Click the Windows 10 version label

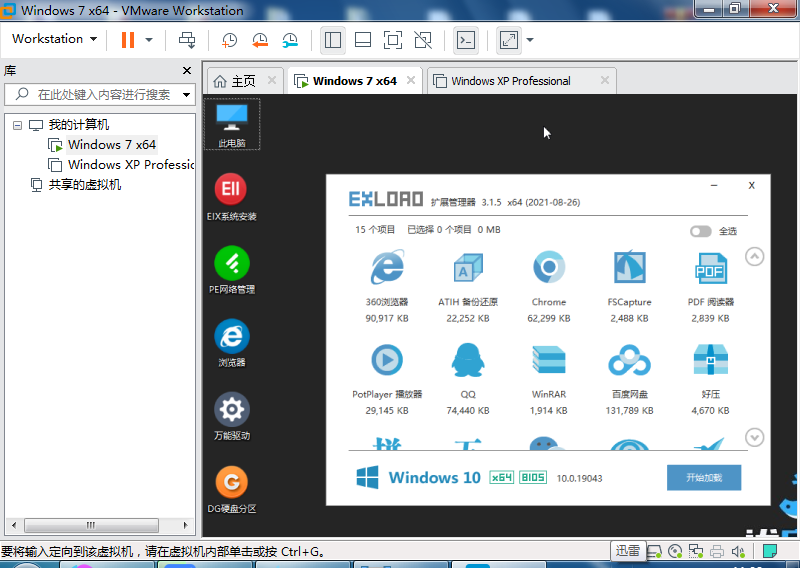(x=435, y=478)
